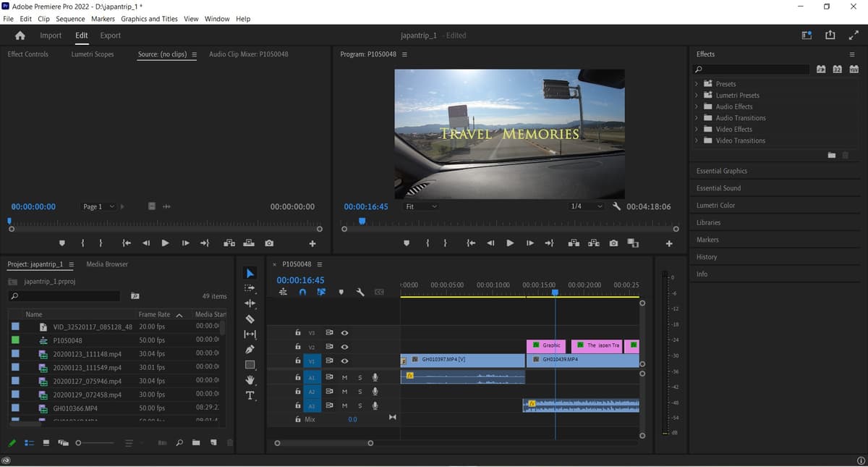Click the Project panel zoom slider

tap(95, 442)
